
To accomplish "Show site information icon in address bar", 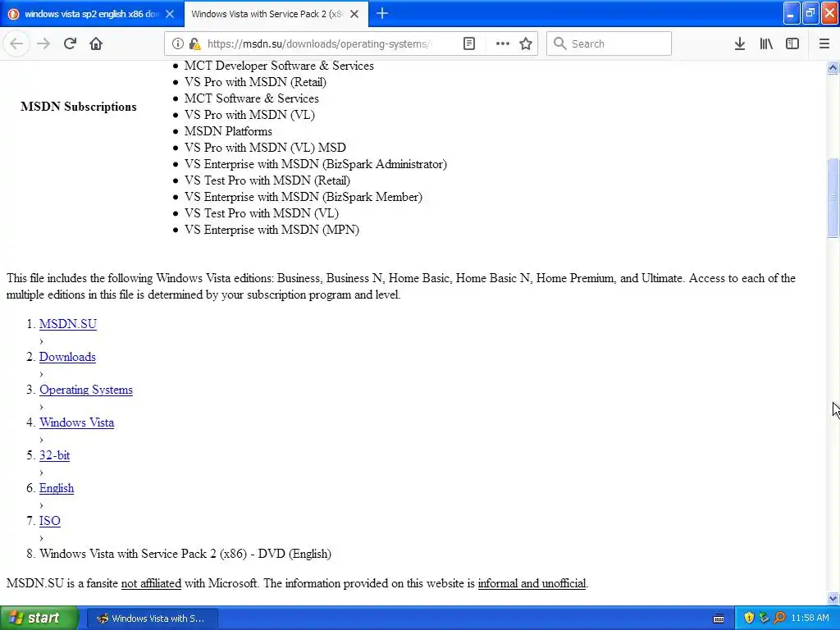I will [178, 43].
